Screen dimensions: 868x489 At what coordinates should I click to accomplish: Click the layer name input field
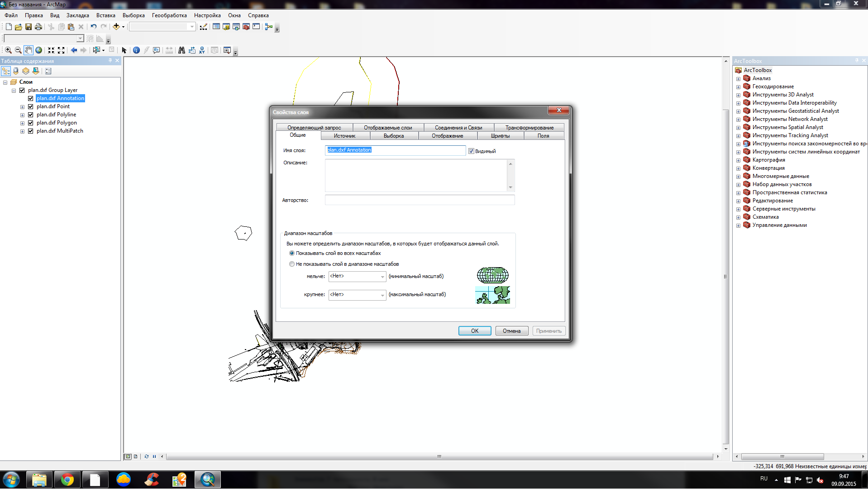(x=395, y=150)
